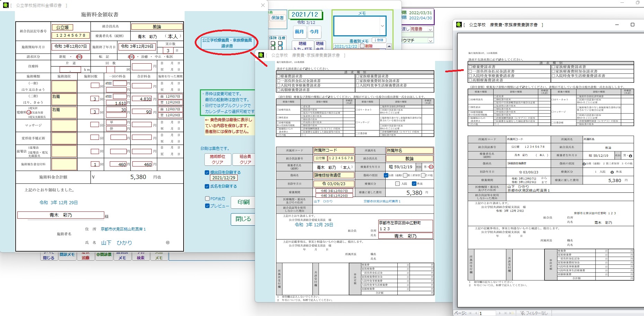Click the 二術 施術部位 field 右肩
Viewport: 644px width, 316px height.
tap(64, 99)
